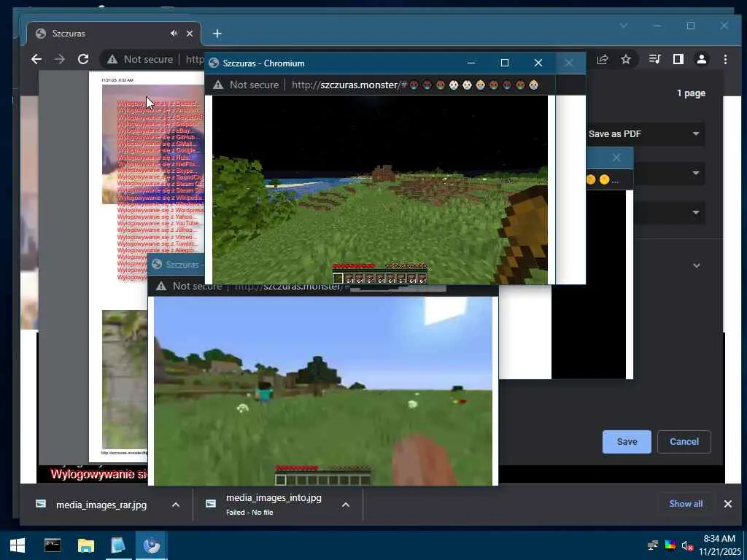Open the second print settings dropdown
The image size is (747, 560).
point(670,173)
